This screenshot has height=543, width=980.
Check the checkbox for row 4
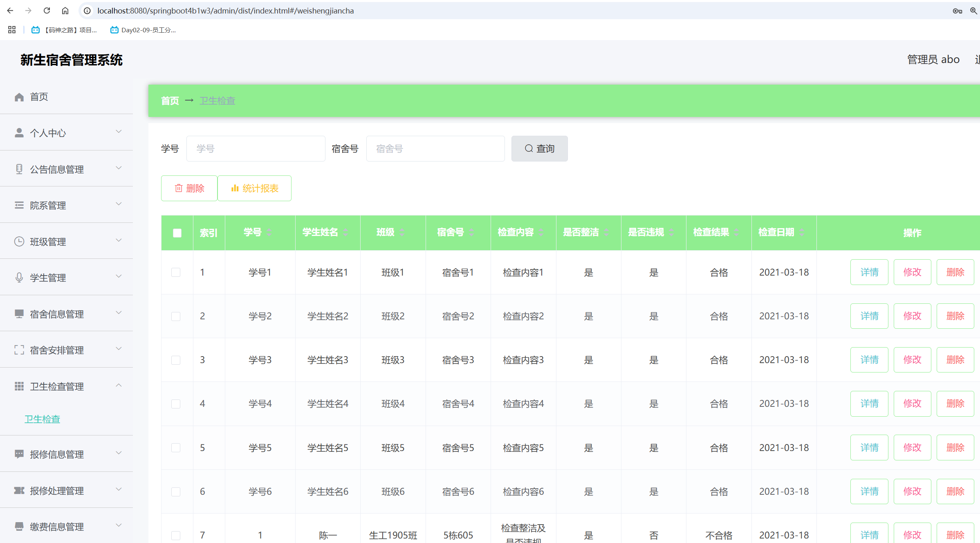(x=176, y=404)
